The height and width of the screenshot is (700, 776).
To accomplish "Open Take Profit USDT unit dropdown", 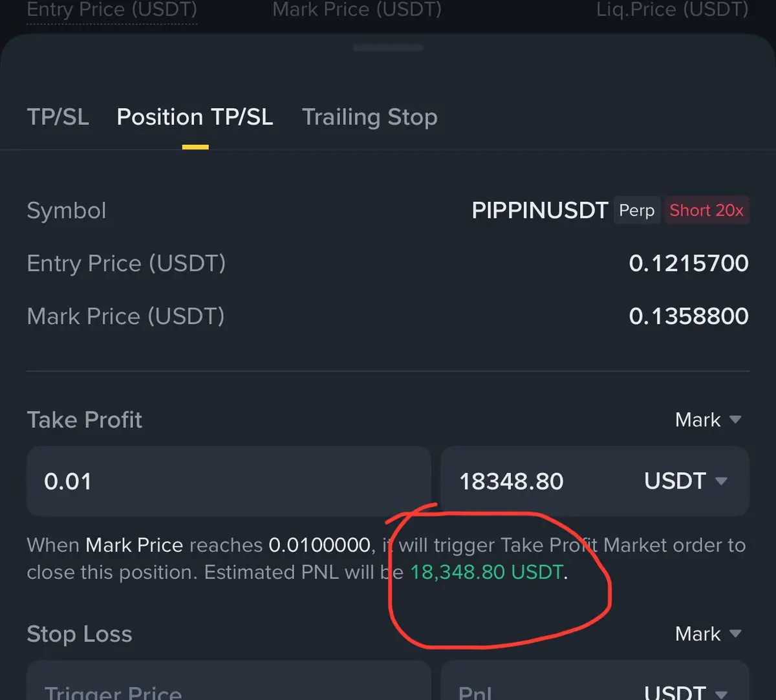I will tap(685, 481).
